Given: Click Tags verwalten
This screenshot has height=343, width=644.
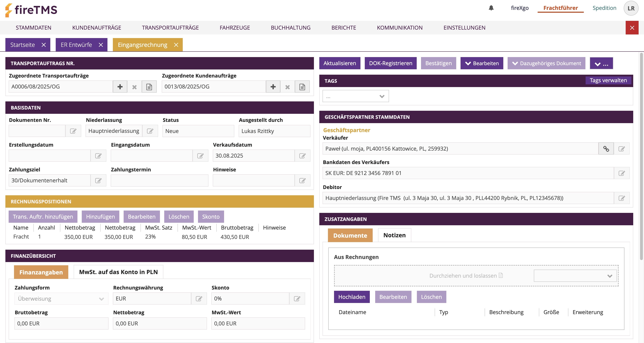Looking at the screenshot, I should pyautogui.click(x=608, y=80).
